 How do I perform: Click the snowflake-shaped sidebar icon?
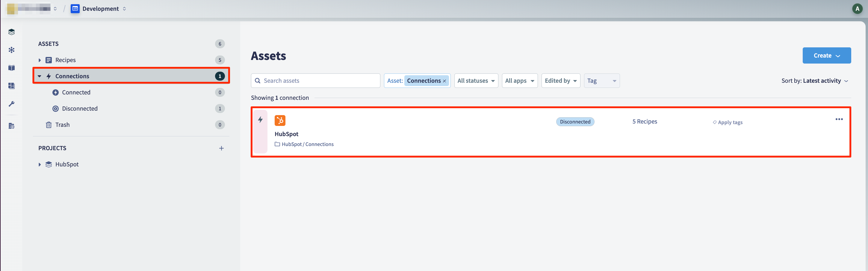11,50
